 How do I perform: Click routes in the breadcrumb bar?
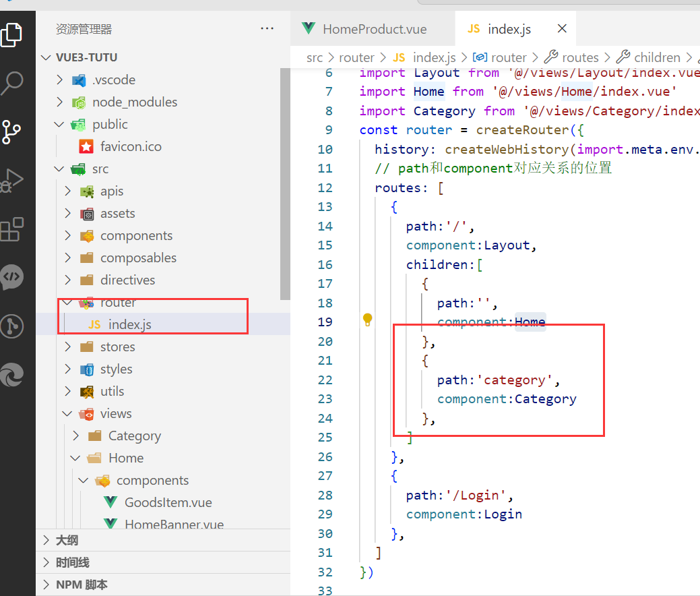click(580, 57)
